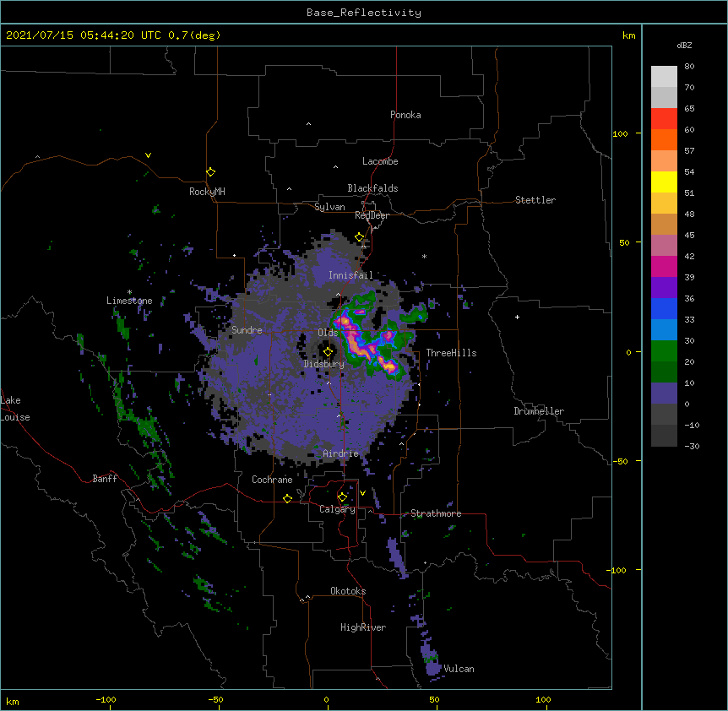Viewport: 728px width, 711px height.
Task: Click the 80 value in the dBZ legend
Action: [x=689, y=67]
